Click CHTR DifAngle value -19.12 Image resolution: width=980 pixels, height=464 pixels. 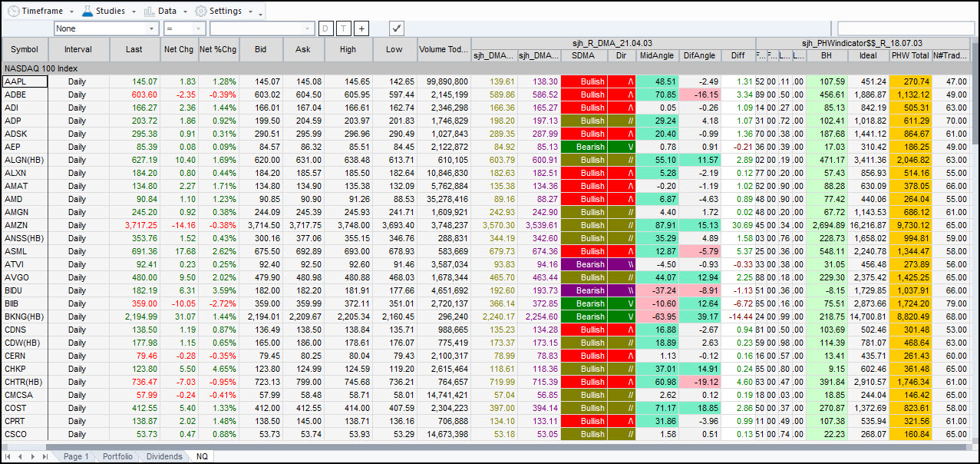[701, 382]
